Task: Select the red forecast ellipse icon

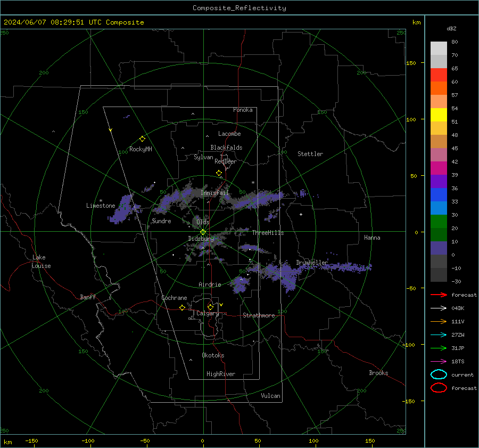Action: (439, 388)
